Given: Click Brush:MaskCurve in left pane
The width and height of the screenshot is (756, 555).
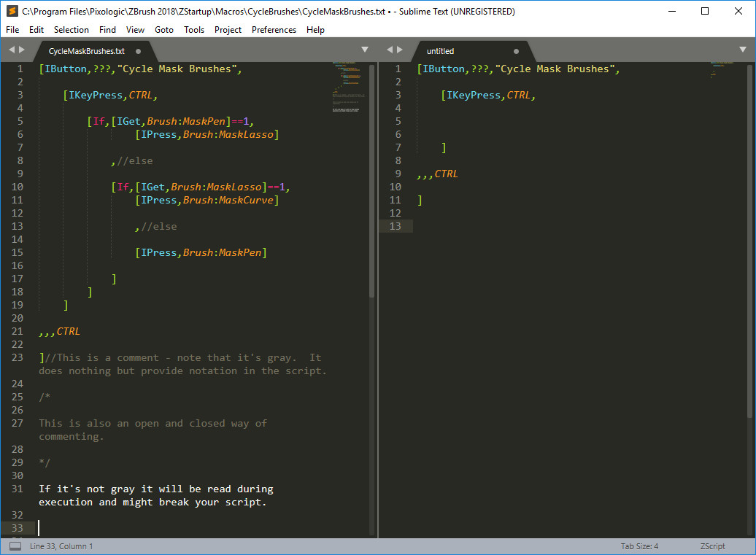Looking at the screenshot, I should 228,200.
